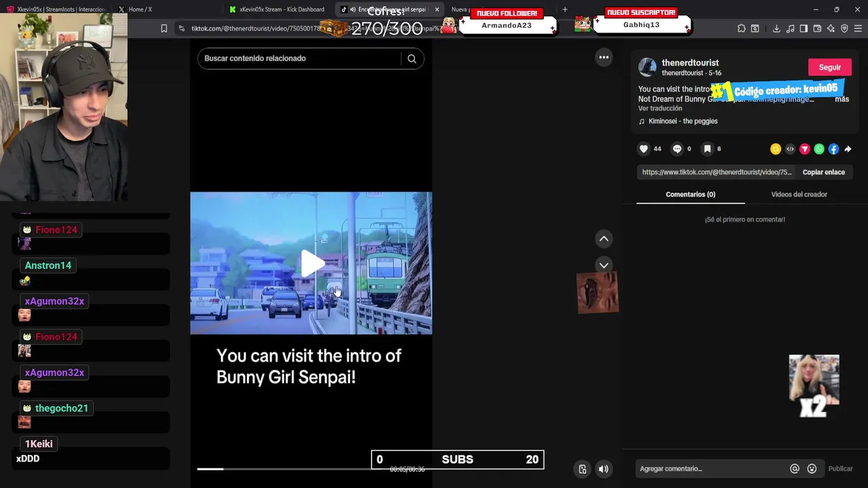Click the x2 sticker thumbnail overlay
Image resolution: width=868 pixels, height=488 pixels.
tap(814, 385)
